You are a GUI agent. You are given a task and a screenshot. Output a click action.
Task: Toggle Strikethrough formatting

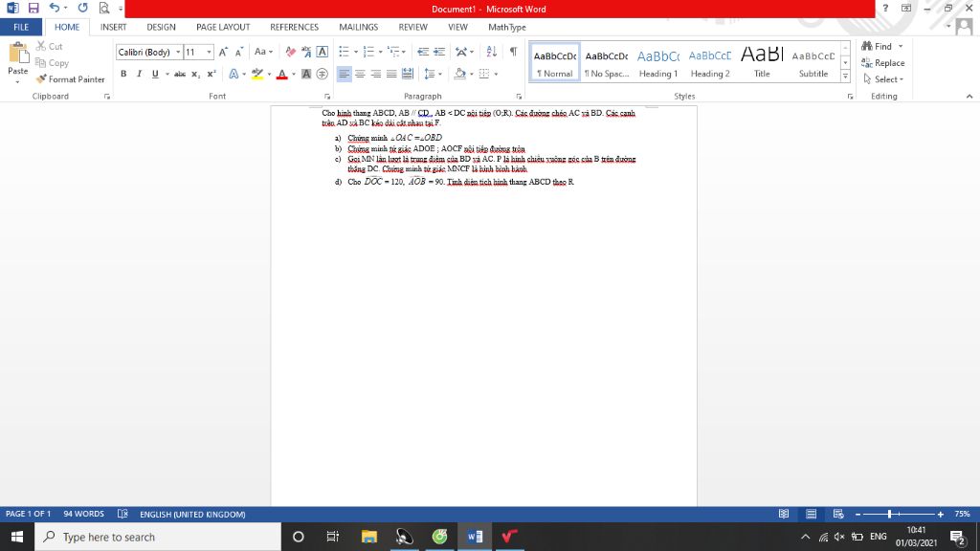pos(180,74)
